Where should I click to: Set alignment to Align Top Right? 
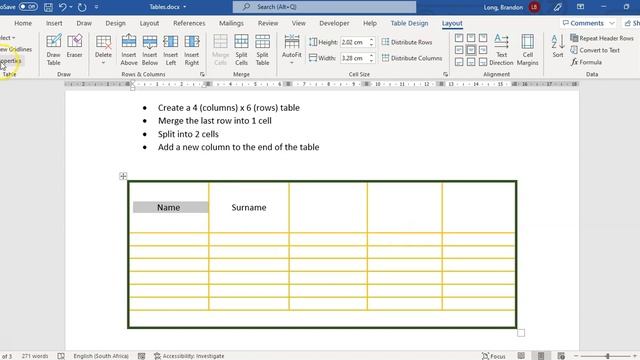pyautogui.click(x=483, y=38)
